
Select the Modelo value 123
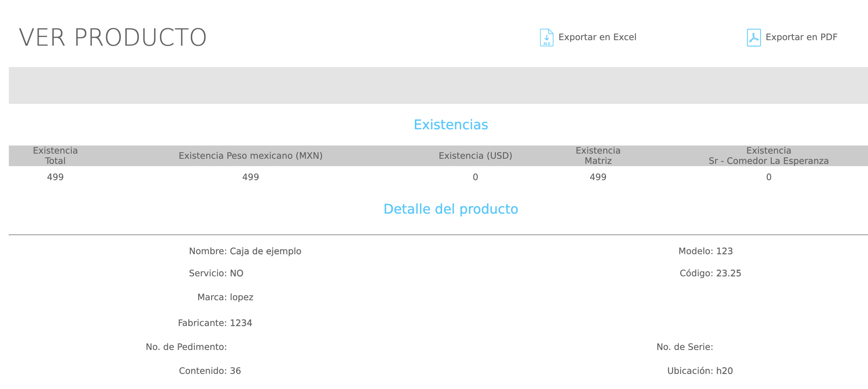[x=724, y=251]
